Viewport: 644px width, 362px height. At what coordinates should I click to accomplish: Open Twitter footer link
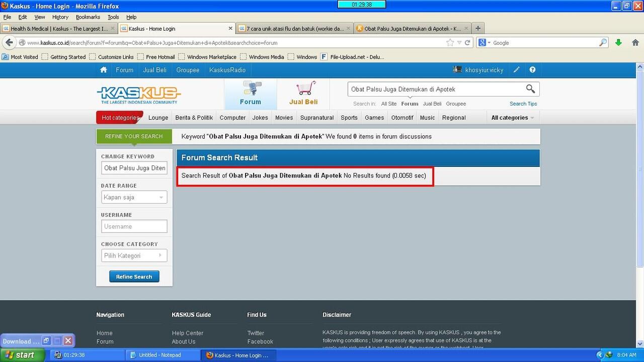(x=256, y=333)
